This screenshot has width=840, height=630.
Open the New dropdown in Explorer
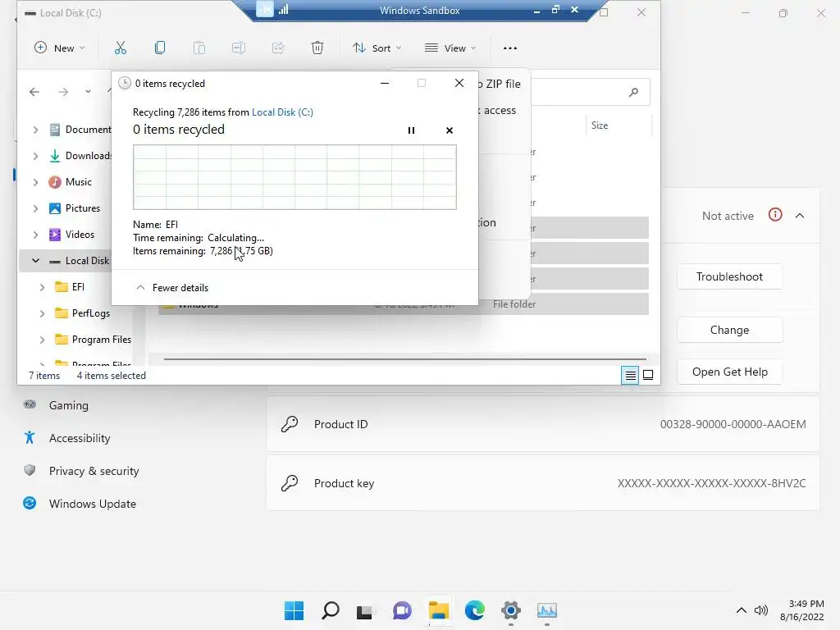click(x=59, y=48)
